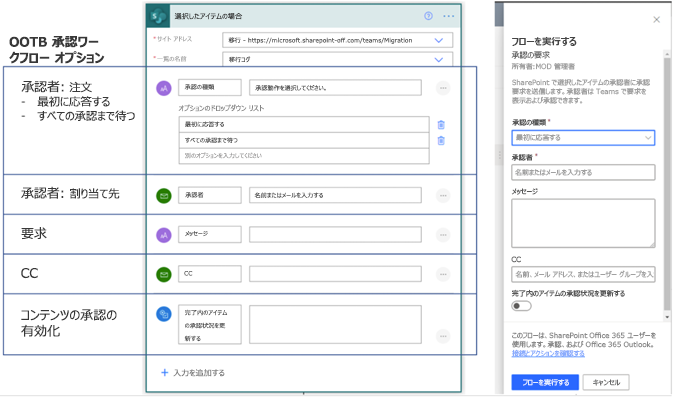Click the purple text icon beside メッセージ
The height and width of the screenshot is (399, 677).
pos(164,235)
